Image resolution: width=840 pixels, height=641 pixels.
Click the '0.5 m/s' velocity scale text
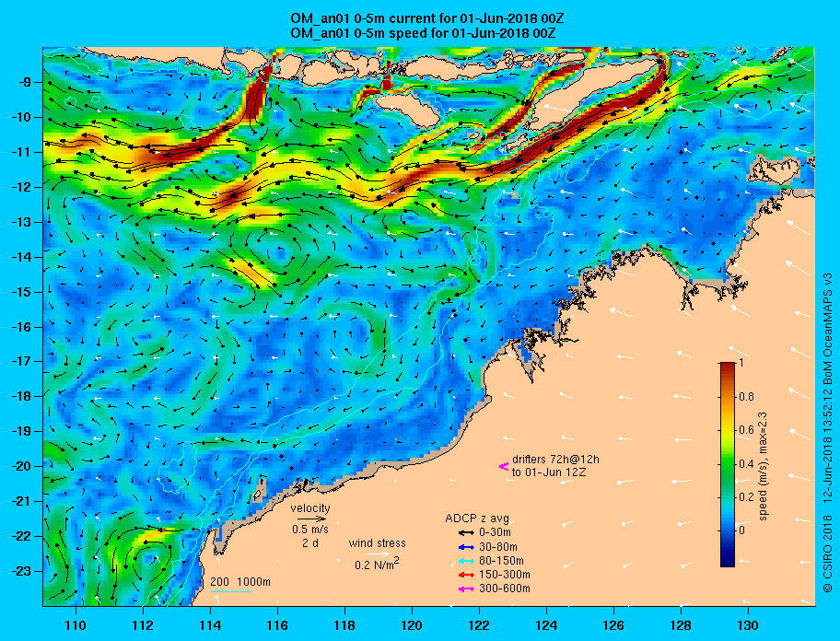coord(310,530)
